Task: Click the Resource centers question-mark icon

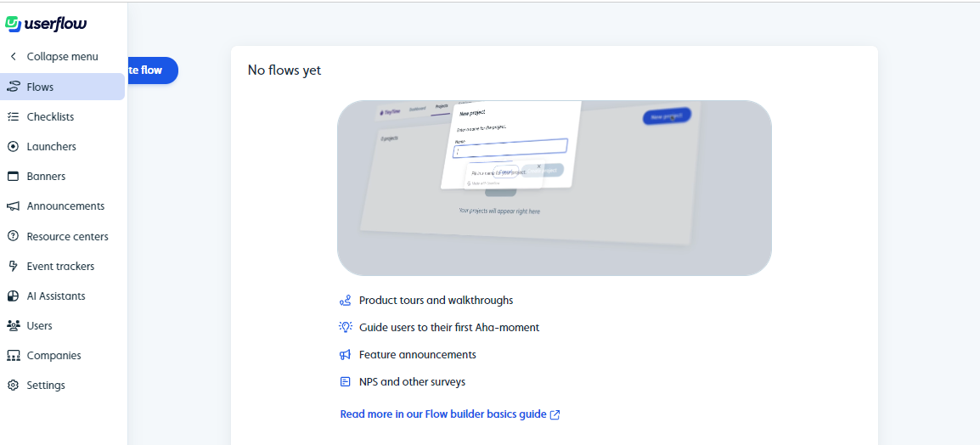Action: (x=13, y=236)
